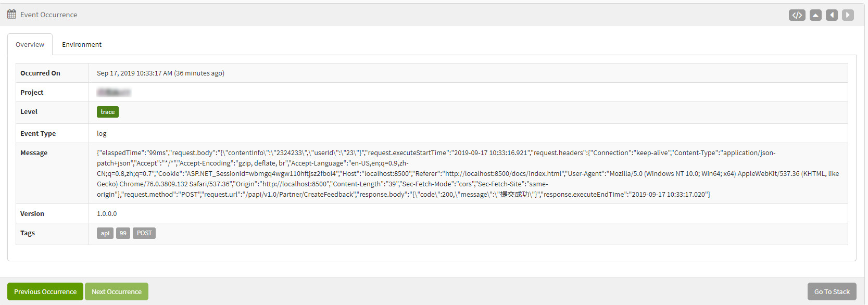Screen dimensions: 868x305
Task: Switch to the Environment tab
Action: [x=82, y=45]
